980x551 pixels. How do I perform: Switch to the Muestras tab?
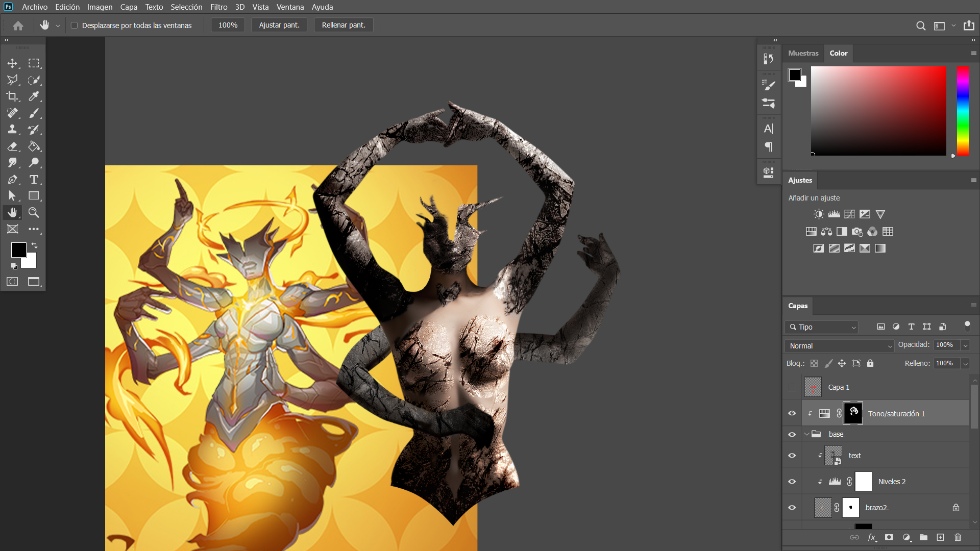pyautogui.click(x=803, y=53)
